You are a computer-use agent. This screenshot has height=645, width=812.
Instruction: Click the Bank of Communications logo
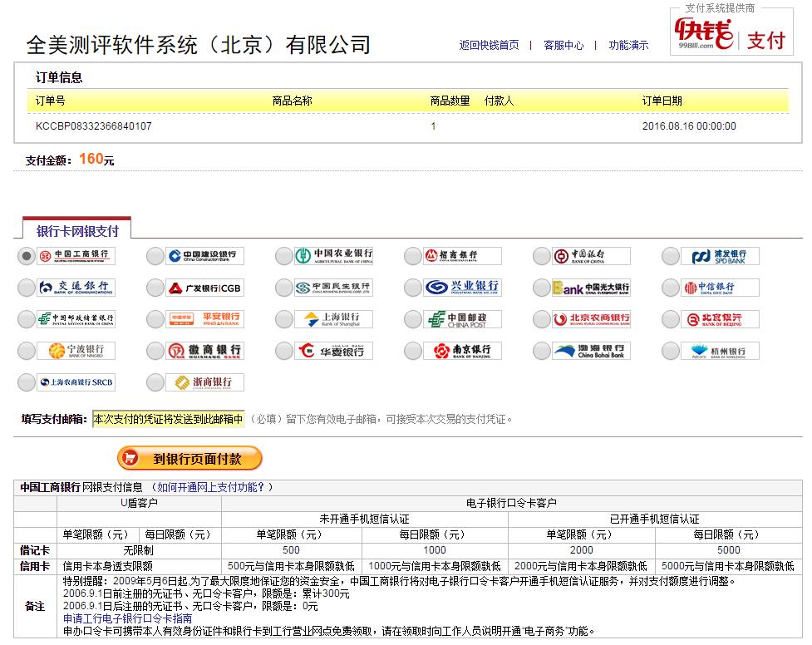76,288
